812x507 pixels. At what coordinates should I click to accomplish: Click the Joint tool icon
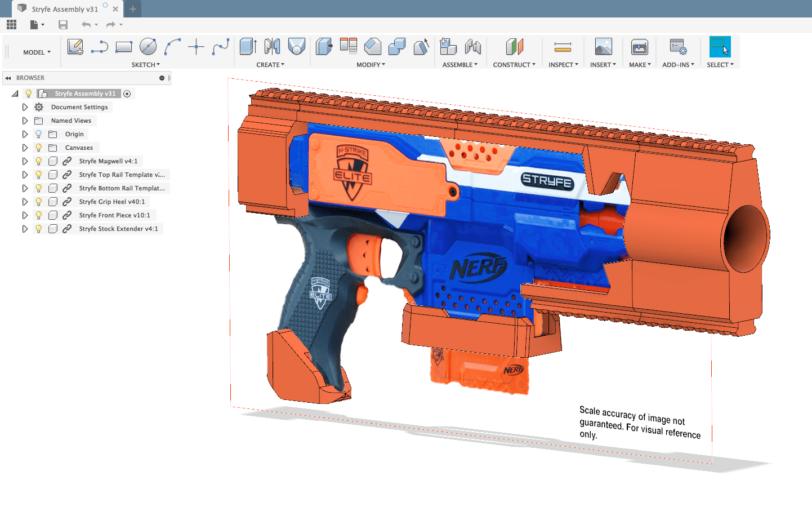point(473,47)
